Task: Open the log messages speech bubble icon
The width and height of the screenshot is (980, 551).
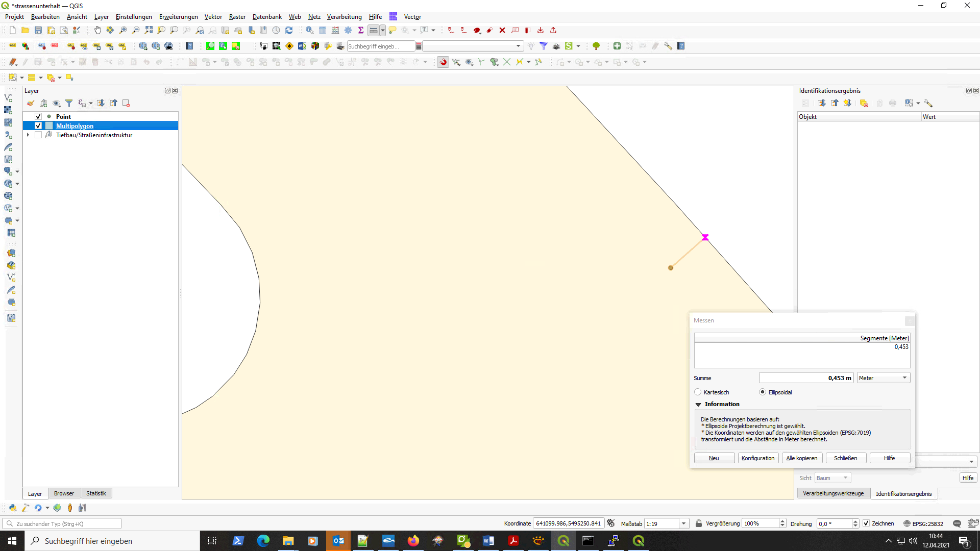Action: coord(957,523)
